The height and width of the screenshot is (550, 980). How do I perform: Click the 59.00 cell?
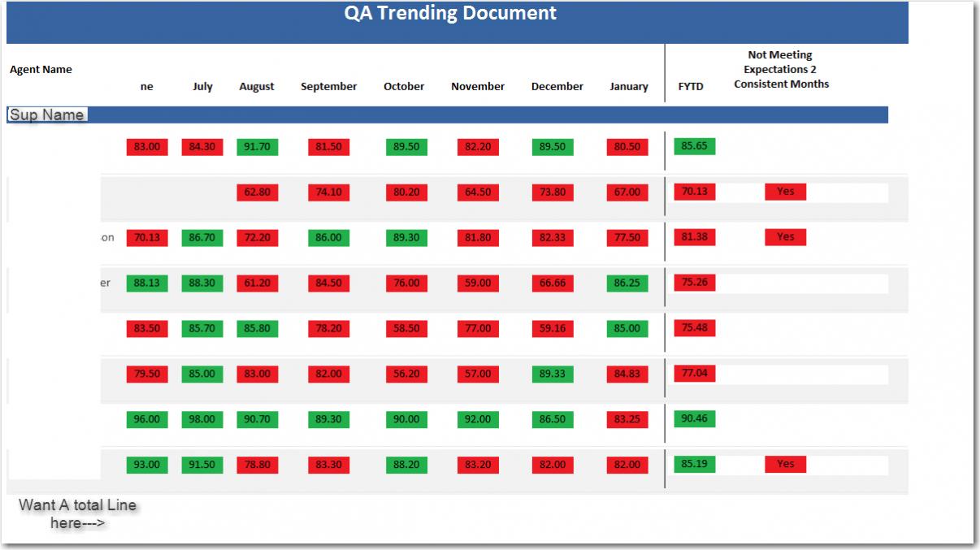(478, 284)
